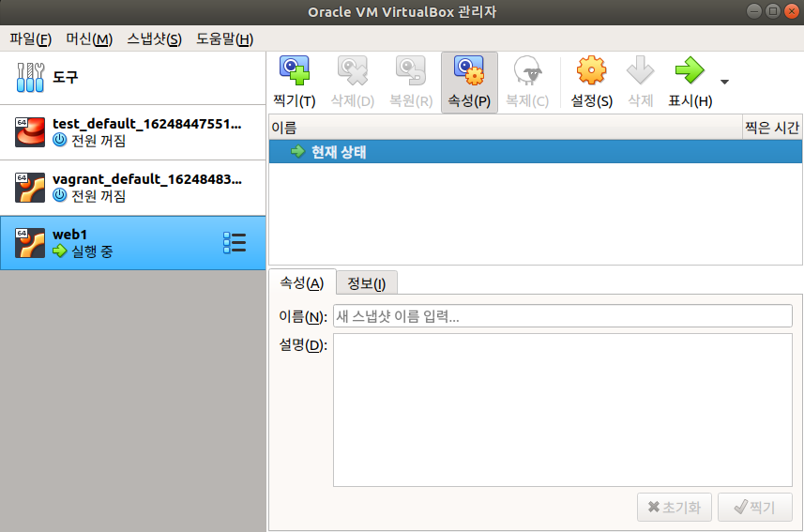This screenshot has height=532, width=804.
Task: Select the vagrant_default VM entry
Action: point(133,188)
